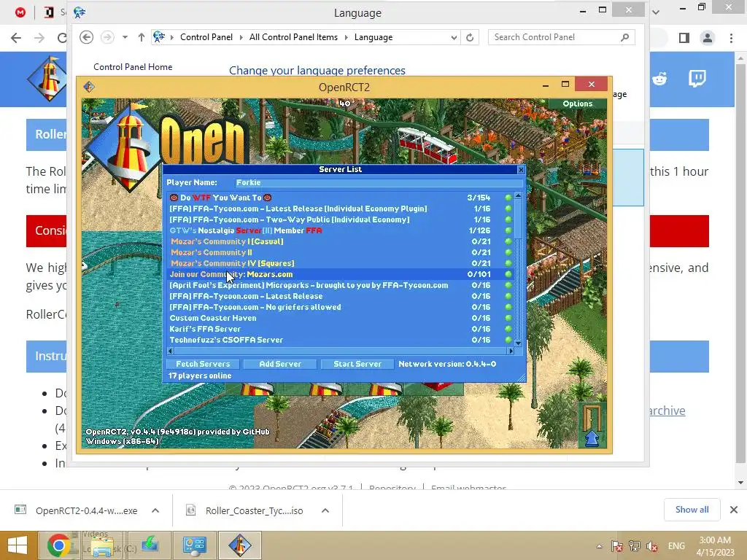Viewport: 747px width, 560px height.
Task: Expand Roller_Coaster_Tyc iso download options
Action: [325, 510]
